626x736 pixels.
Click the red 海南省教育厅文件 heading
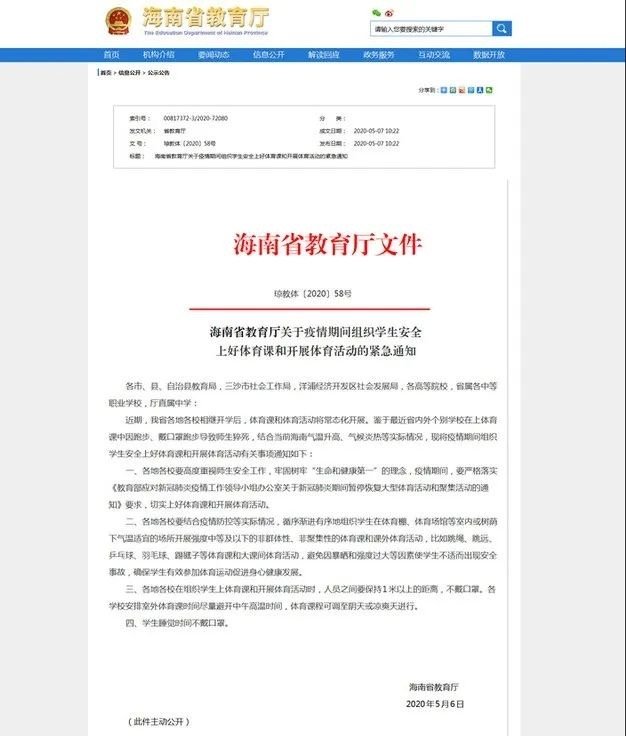click(x=328, y=244)
